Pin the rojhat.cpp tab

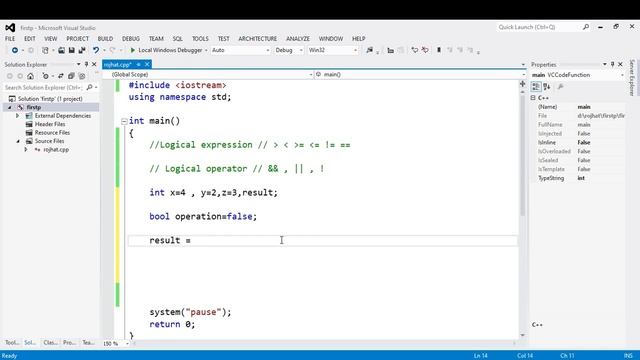(138, 64)
